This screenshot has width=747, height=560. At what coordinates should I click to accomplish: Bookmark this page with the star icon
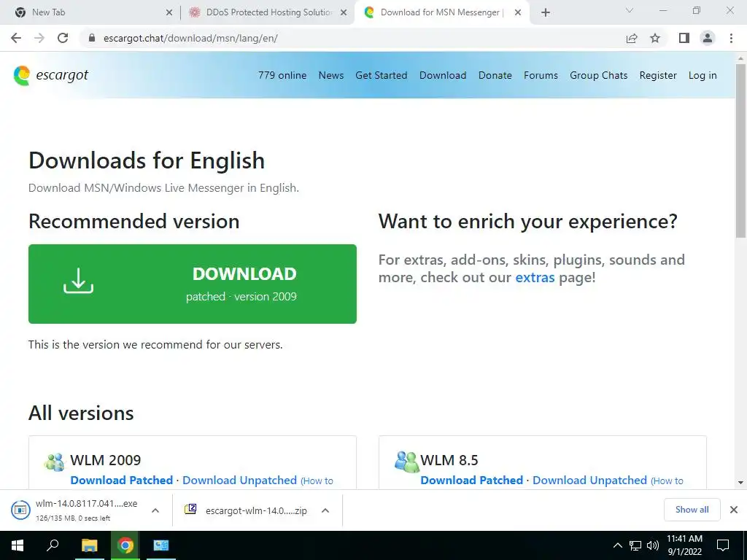656,38
